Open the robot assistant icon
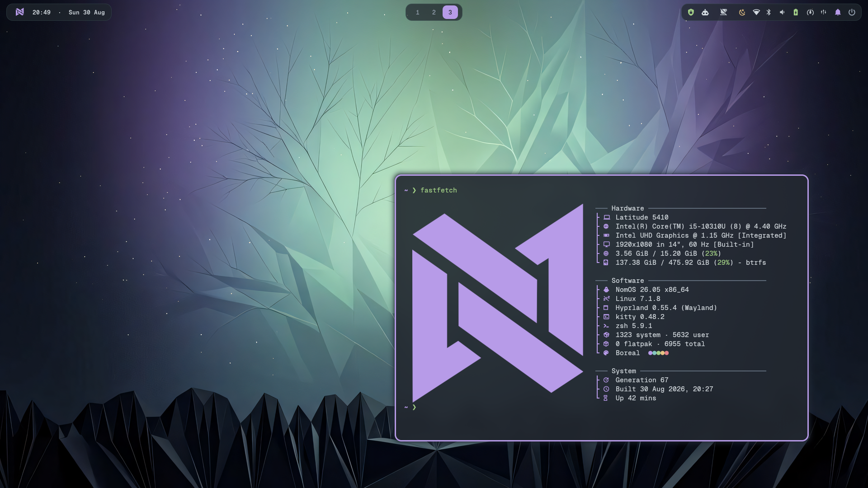This screenshot has height=488, width=868. pyautogui.click(x=705, y=12)
